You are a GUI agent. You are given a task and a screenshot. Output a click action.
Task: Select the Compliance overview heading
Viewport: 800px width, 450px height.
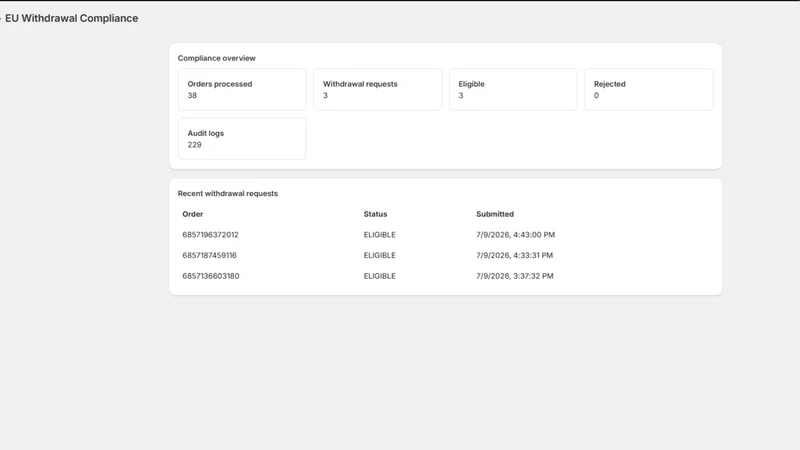click(x=216, y=58)
